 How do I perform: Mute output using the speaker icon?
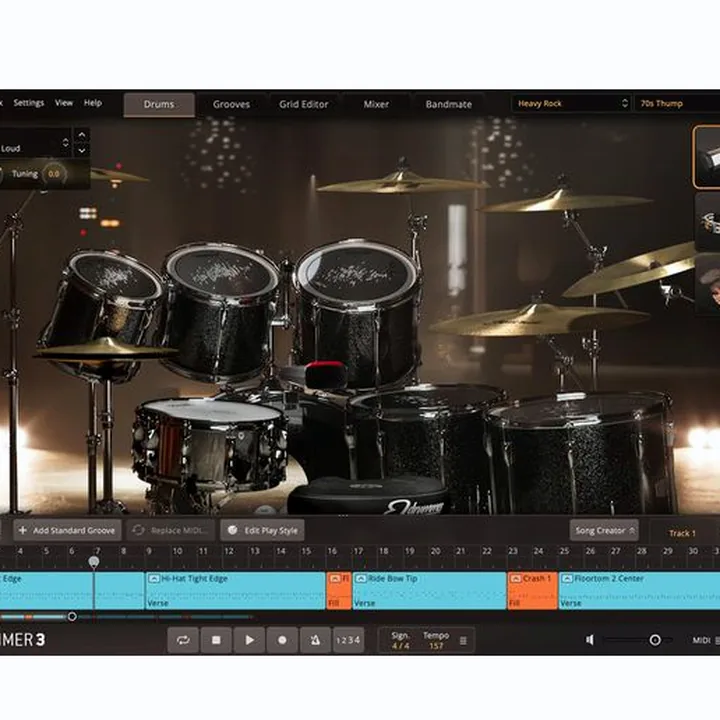(590, 640)
